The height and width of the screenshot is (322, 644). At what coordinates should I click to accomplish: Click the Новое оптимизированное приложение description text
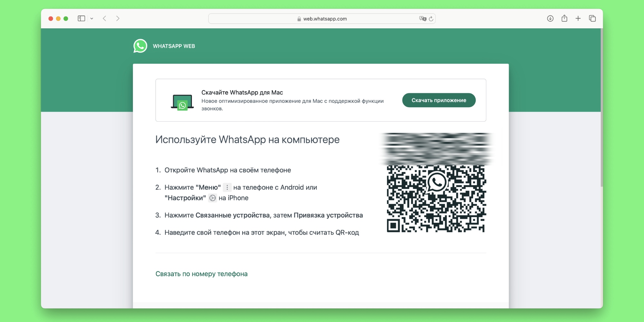[x=292, y=105]
